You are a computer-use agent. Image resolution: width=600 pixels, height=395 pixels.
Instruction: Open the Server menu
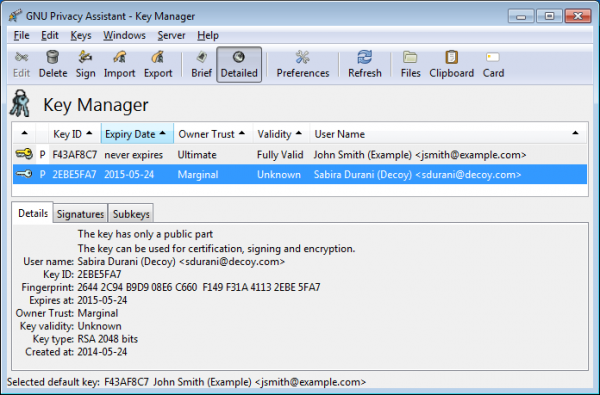click(x=171, y=36)
